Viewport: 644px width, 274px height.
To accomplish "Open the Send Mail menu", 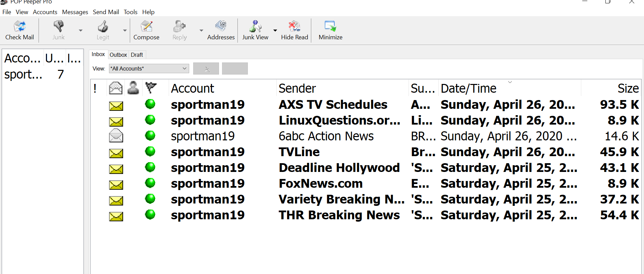I will 106,12.
